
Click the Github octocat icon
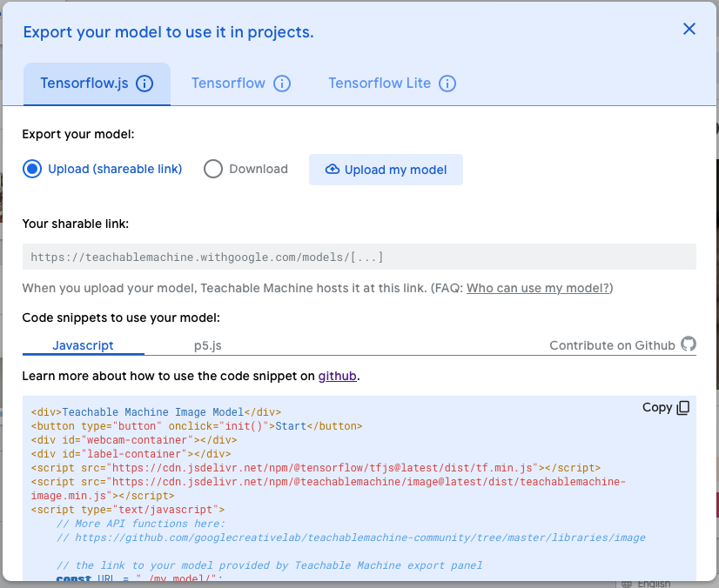(689, 344)
